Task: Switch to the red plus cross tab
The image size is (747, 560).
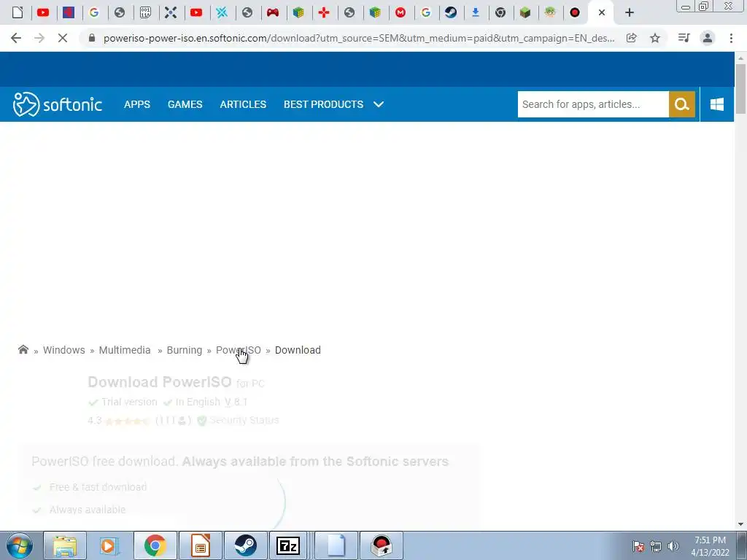Action: [x=324, y=13]
